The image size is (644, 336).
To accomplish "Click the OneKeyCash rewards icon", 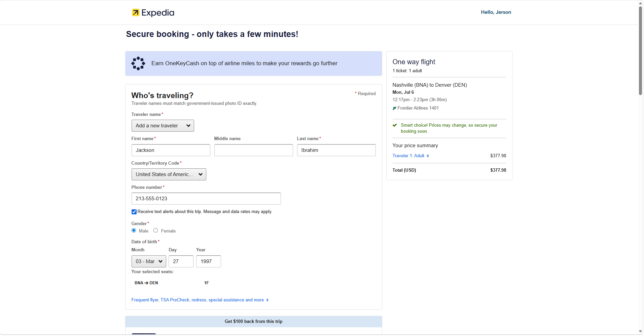I will click(x=138, y=64).
